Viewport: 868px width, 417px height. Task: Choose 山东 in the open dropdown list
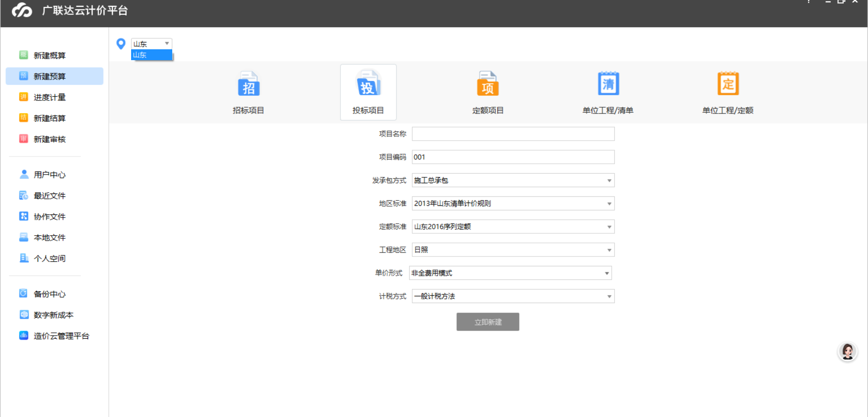pos(151,55)
